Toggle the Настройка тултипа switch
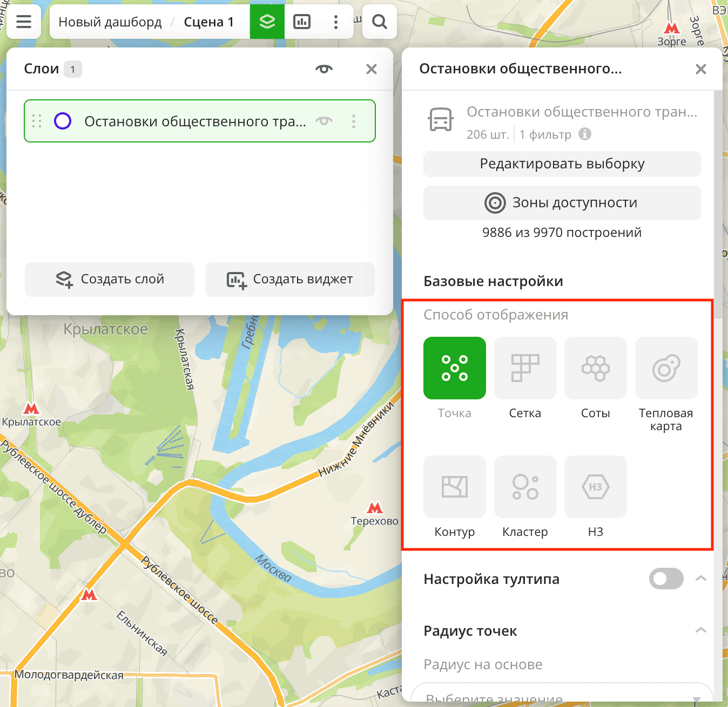The image size is (728, 707). 666,579
